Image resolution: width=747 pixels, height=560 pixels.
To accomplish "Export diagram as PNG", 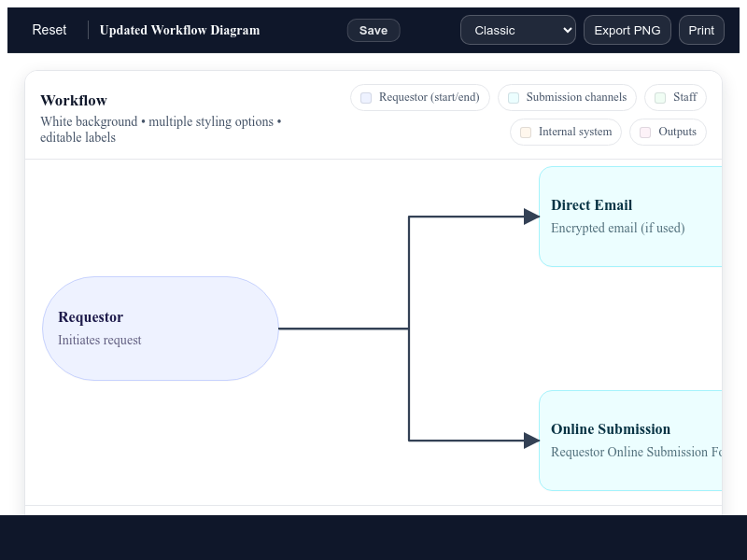I will click(x=627, y=30).
